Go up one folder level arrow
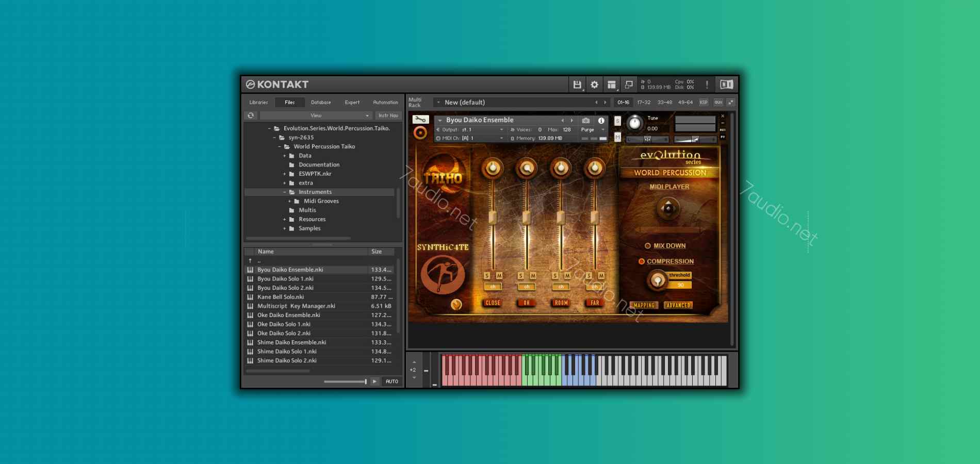This screenshot has height=464, width=980. click(250, 261)
